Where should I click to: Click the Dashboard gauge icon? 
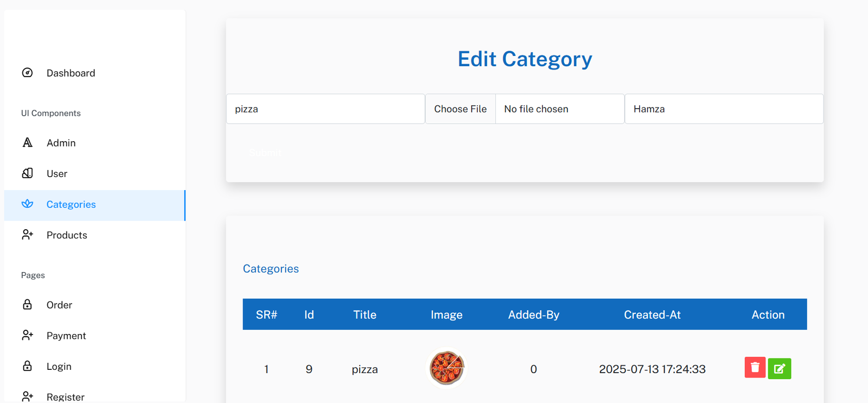coord(27,73)
